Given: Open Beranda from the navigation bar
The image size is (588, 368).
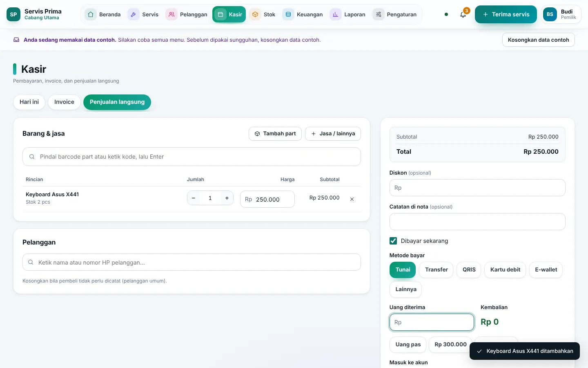Looking at the screenshot, I should (x=103, y=14).
